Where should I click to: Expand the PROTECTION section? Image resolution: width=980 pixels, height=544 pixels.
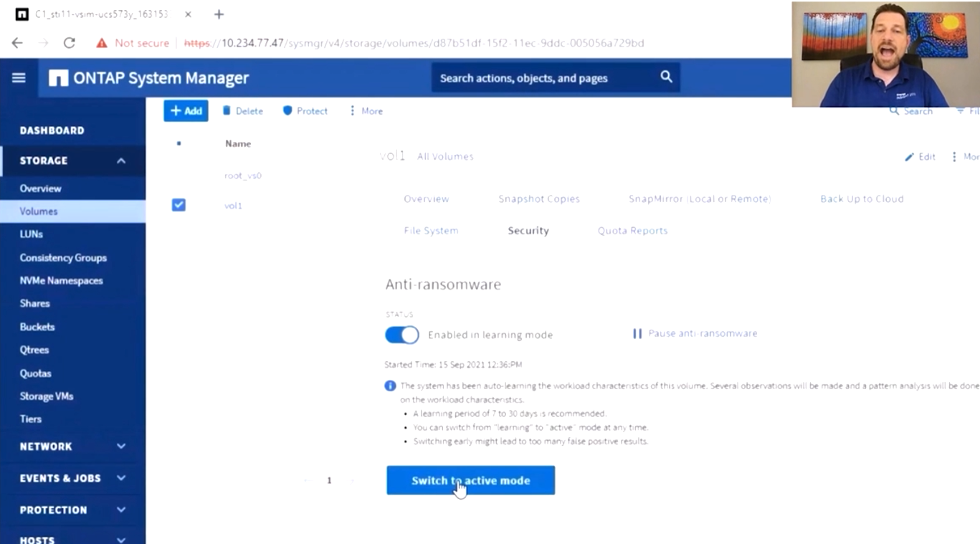tap(121, 510)
